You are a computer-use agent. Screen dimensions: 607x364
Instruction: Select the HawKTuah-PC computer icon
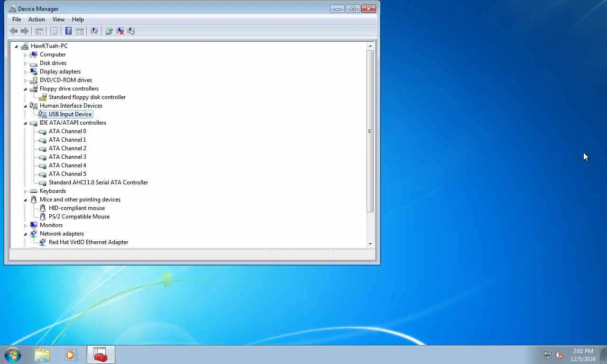(x=25, y=46)
